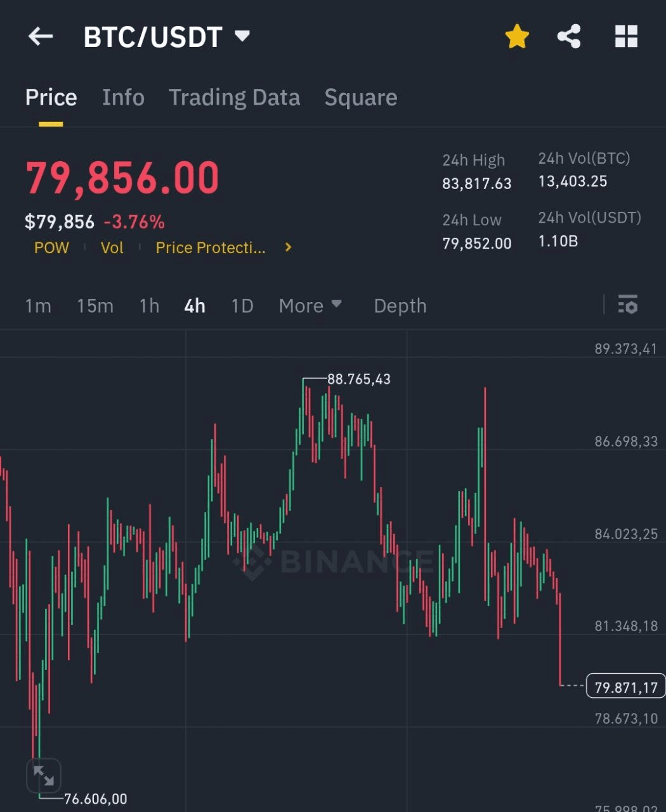
Task: Tap the -3.76% change value
Action: point(134,222)
